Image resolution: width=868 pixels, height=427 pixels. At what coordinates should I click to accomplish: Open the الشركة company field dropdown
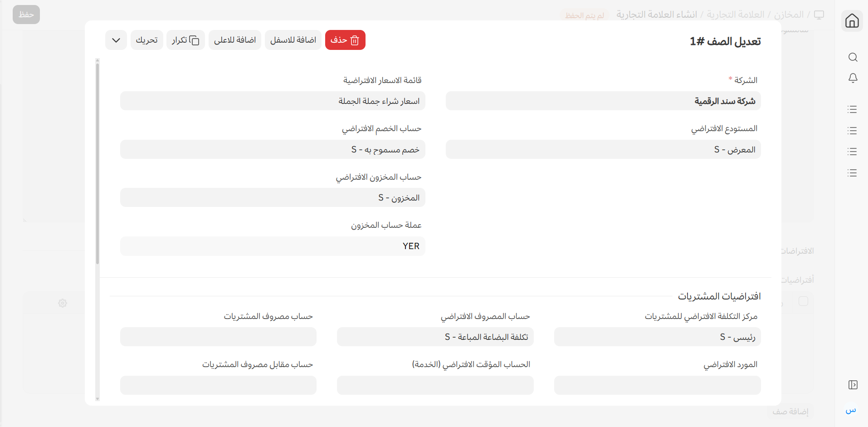603,101
